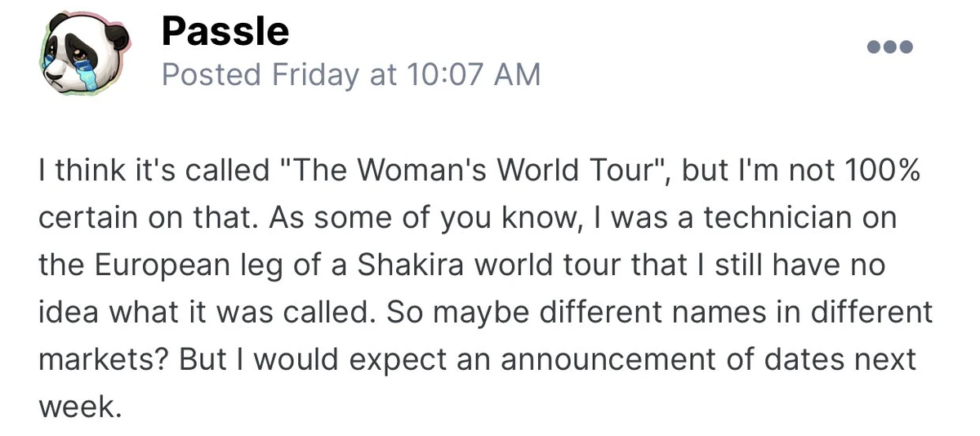Open Passle's profile via username

[225, 32]
